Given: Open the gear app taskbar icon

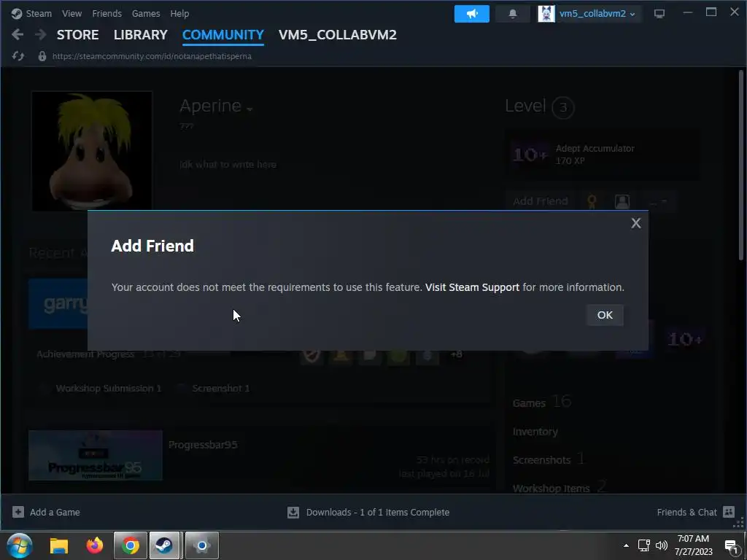Looking at the screenshot, I should [202, 545].
